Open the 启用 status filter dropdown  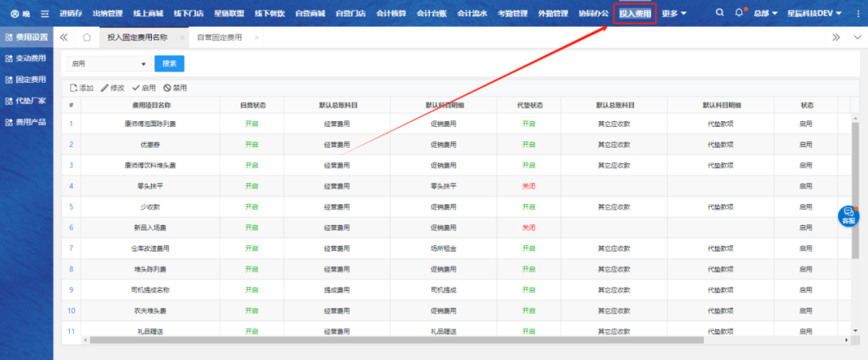click(x=108, y=63)
